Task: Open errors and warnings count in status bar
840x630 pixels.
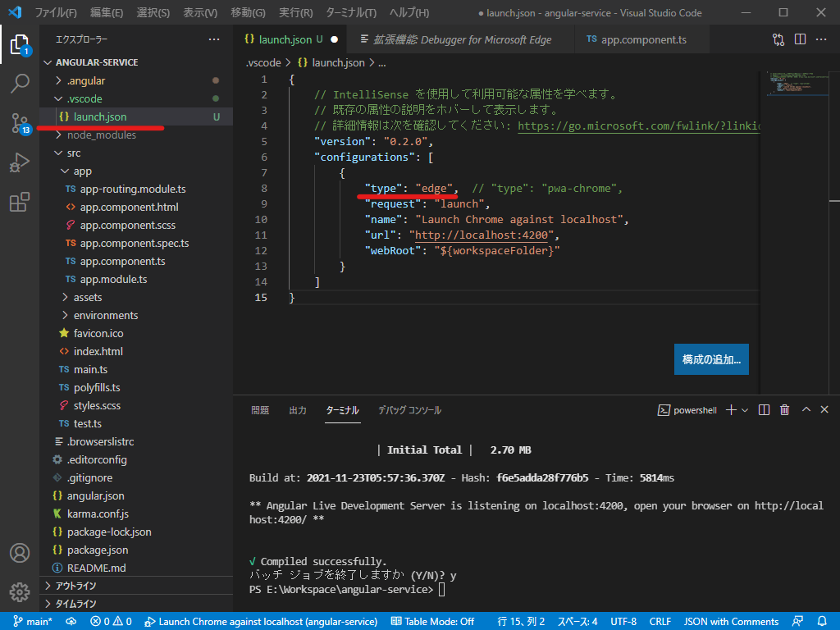Action: (111, 622)
